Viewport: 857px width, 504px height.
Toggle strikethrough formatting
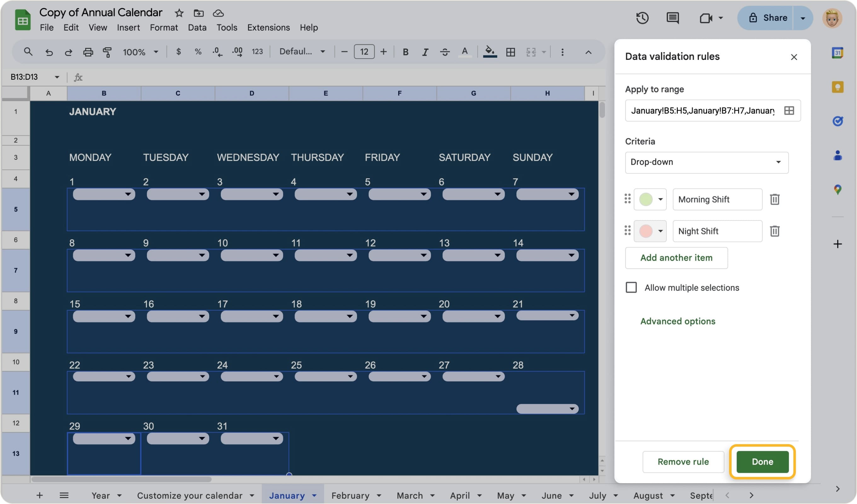coord(445,52)
